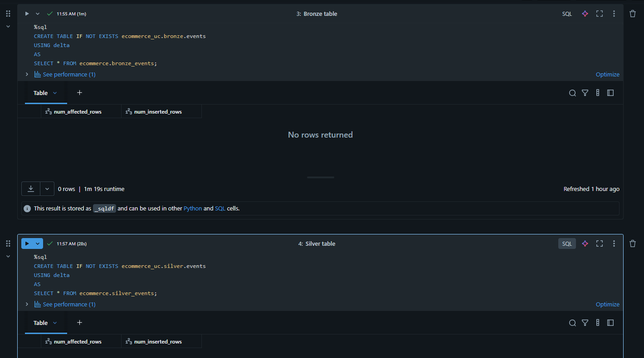Viewport: 644px width, 358px height.
Task: Collapse the Bronze table cell with left chevron
Action: point(8,26)
